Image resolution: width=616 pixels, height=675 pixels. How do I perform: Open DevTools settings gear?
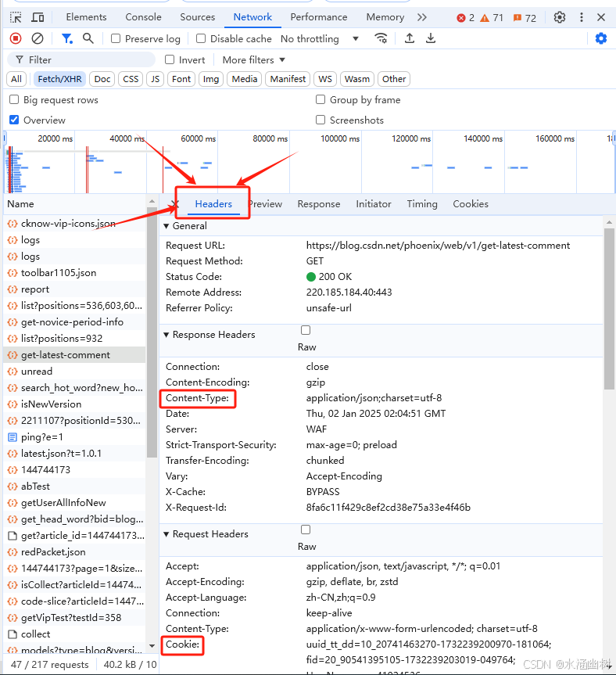pyautogui.click(x=559, y=17)
